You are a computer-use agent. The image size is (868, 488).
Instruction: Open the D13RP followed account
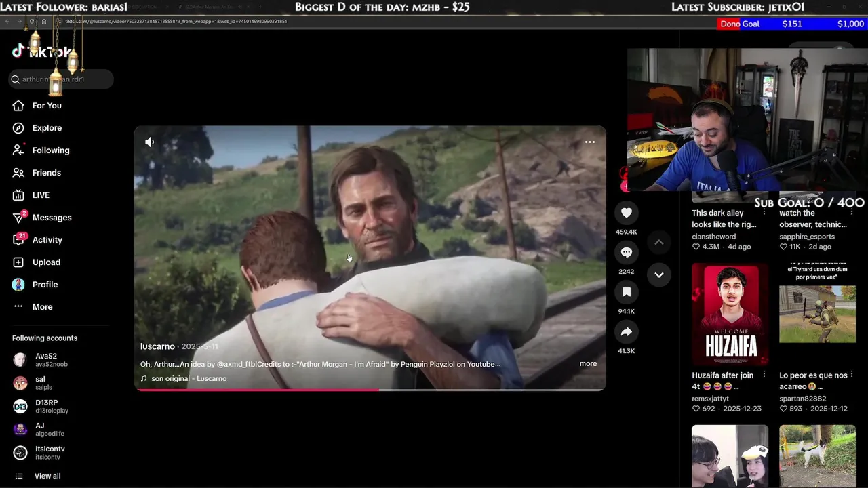tap(52, 406)
